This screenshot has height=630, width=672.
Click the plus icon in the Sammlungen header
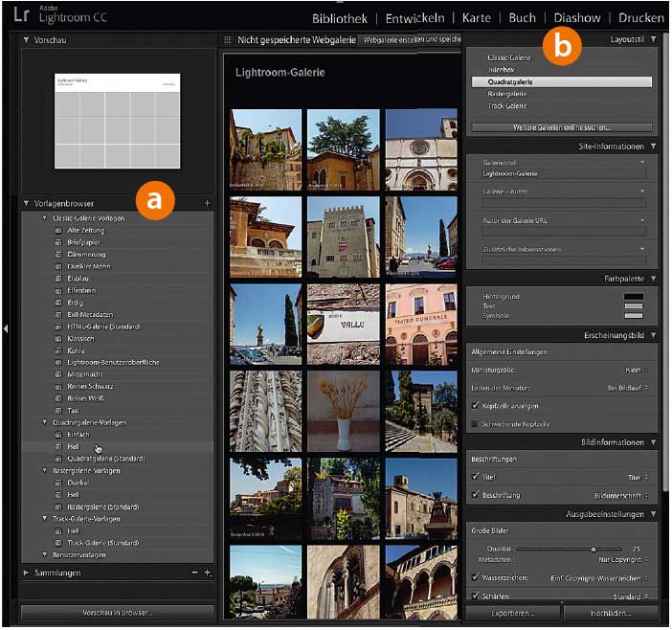[x=207, y=573]
